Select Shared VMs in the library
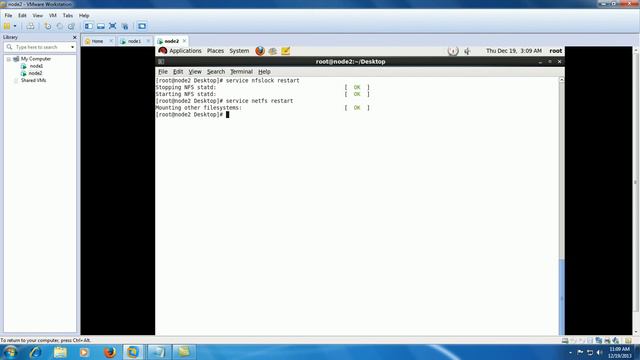The width and height of the screenshot is (640, 360). pos(33,80)
